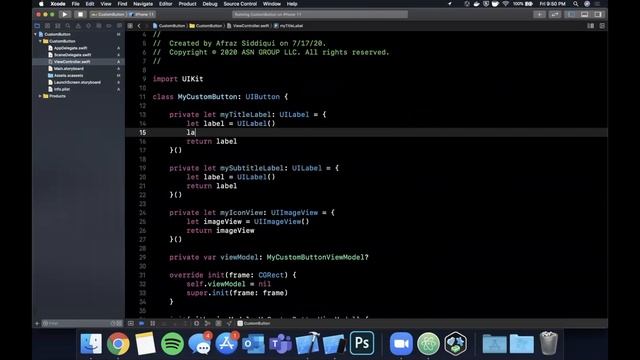640x360 pixels.
Task: Open the Debug navigator icon
Action: [98, 26]
